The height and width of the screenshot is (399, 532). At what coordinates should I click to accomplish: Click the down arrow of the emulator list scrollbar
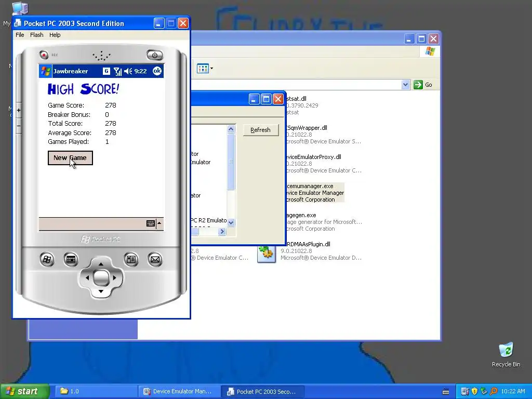[231, 222]
